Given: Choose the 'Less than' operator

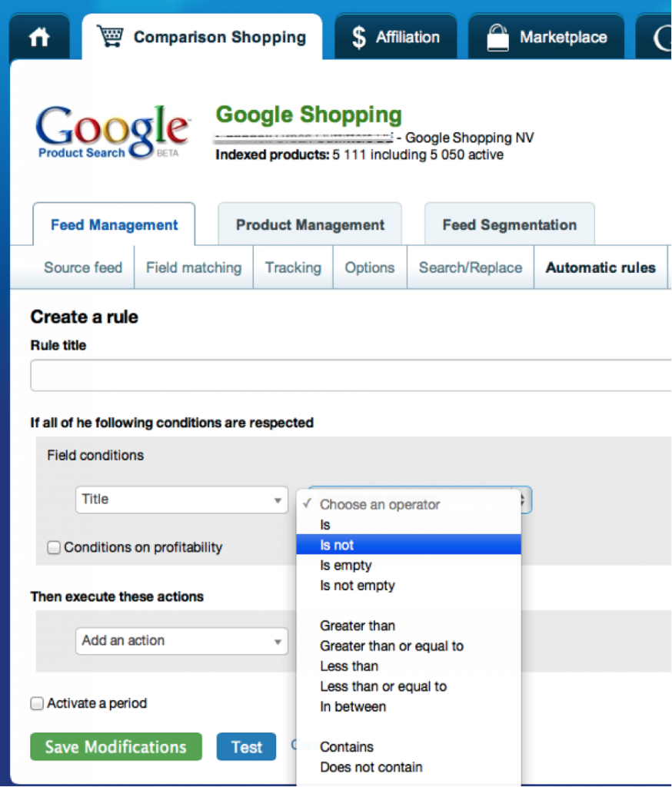Looking at the screenshot, I should [x=409, y=666].
